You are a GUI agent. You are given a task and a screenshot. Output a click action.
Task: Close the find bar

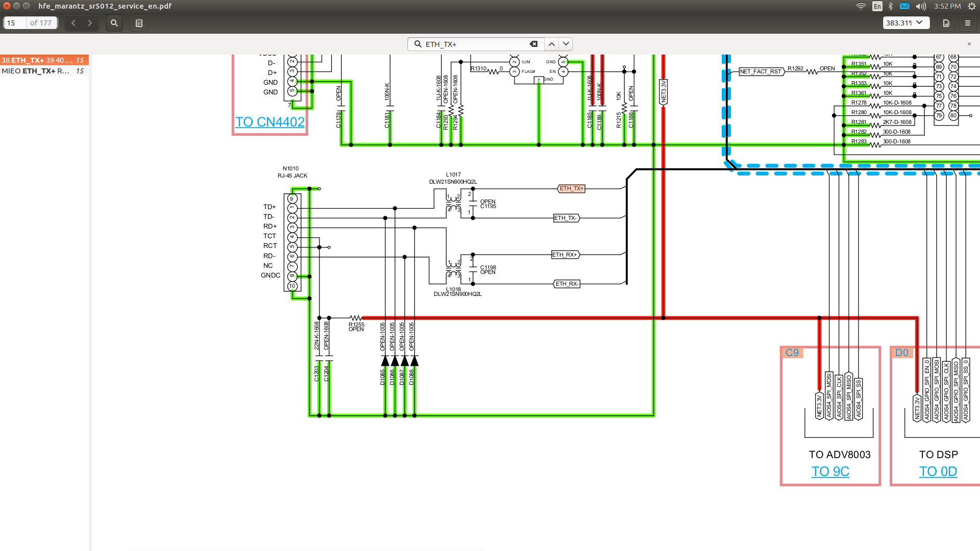tap(969, 44)
